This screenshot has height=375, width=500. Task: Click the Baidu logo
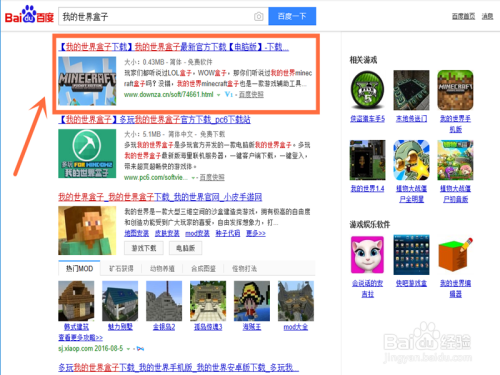coord(29,15)
